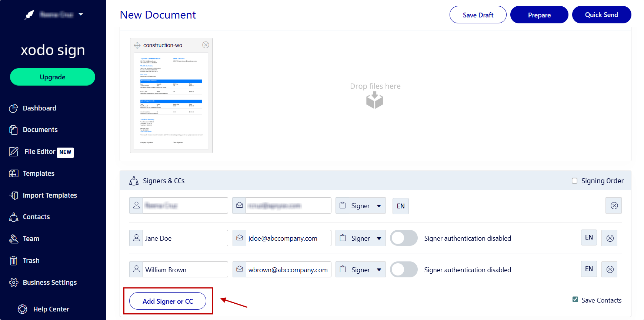Click the person icon beside Jane Doe

click(136, 238)
